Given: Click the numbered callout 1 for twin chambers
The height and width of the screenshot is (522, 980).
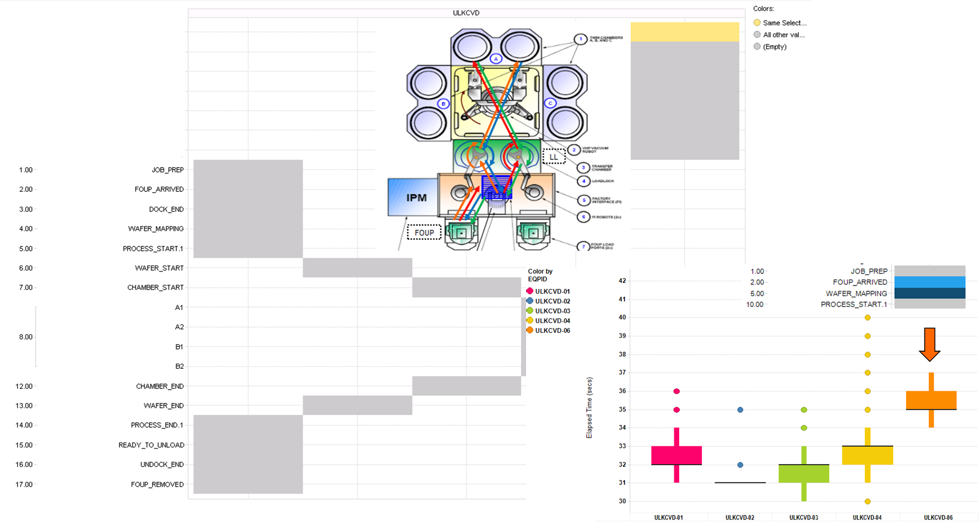Looking at the screenshot, I should click(580, 39).
